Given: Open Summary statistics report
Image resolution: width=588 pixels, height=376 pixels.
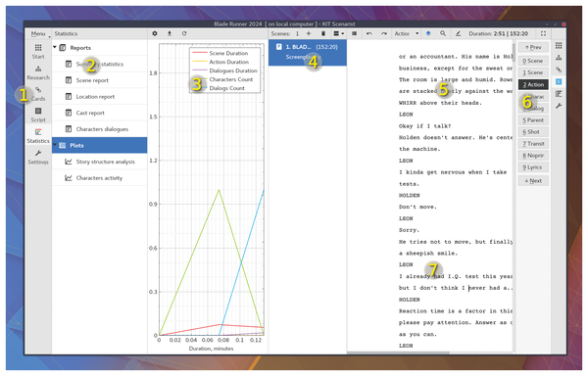Looking at the screenshot, I should point(99,64).
